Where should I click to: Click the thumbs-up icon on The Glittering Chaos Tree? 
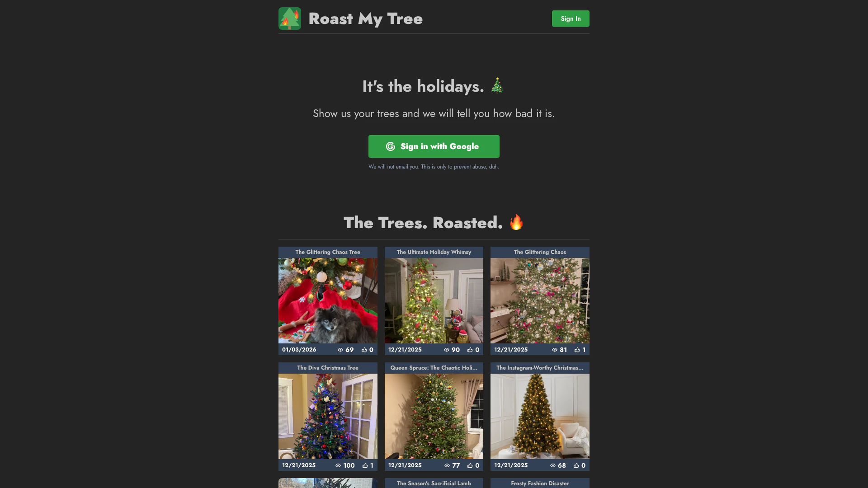364,350
